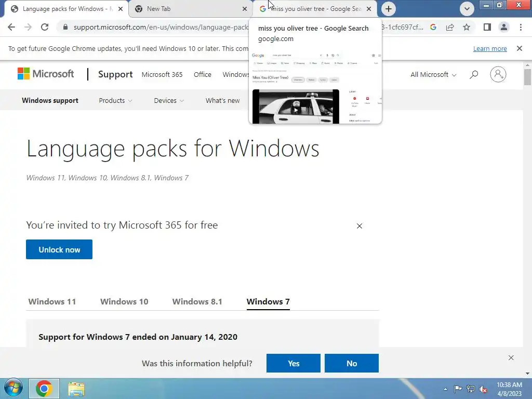532x399 pixels.
Task: Close the New Tab tab
Action: click(x=245, y=9)
